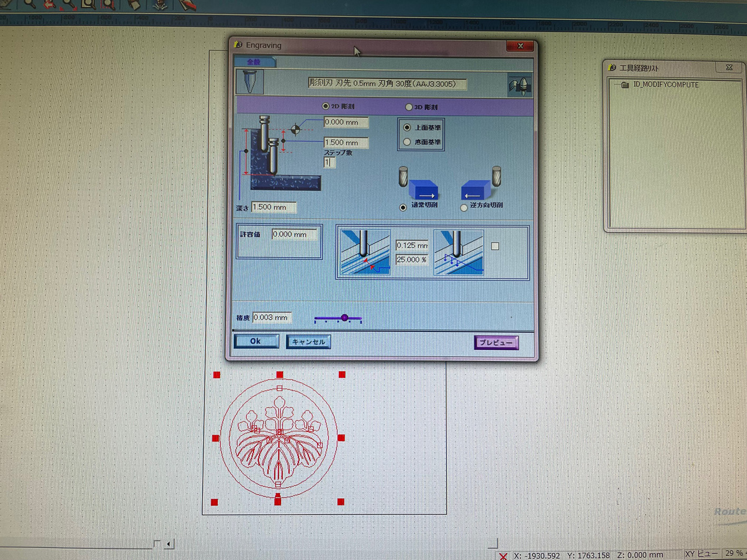Select the 3D 彫刻 radio button
This screenshot has width=747, height=560.
point(409,107)
